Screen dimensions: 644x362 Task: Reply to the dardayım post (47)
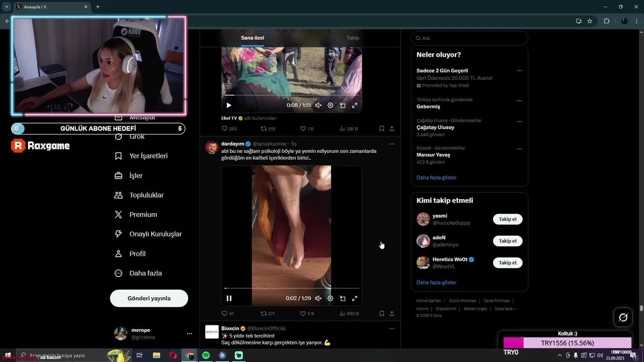coord(228,313)
